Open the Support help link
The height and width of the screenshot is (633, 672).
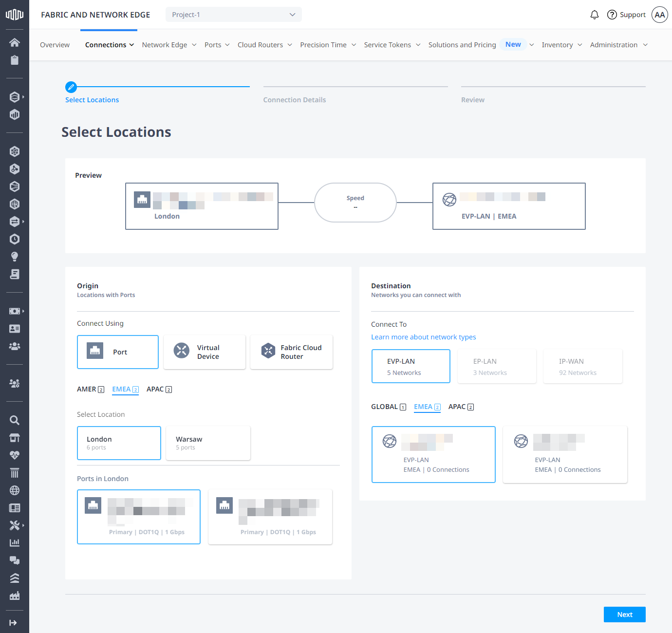point(626,15)
